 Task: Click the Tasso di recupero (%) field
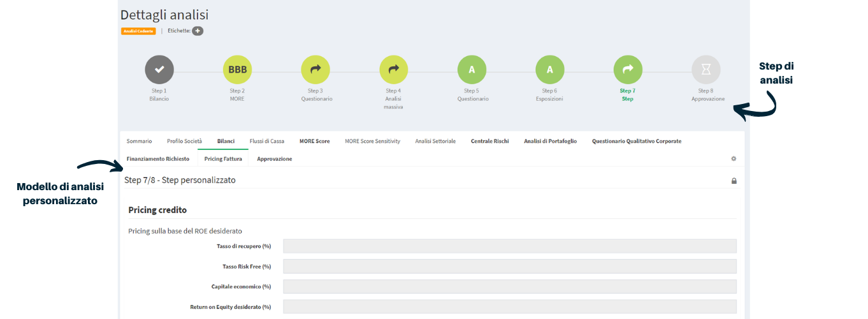point(510,246)
